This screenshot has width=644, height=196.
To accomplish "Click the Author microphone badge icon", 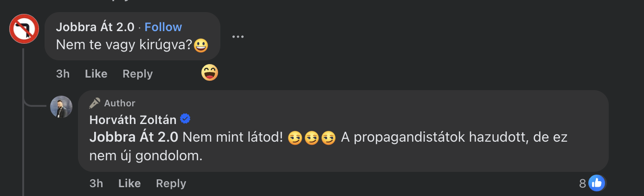I will 95,103.
